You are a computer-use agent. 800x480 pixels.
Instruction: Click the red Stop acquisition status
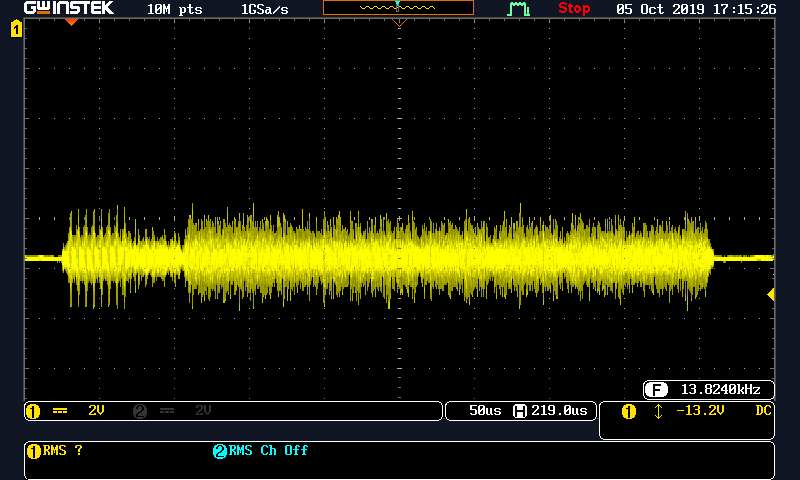point(574,8)
